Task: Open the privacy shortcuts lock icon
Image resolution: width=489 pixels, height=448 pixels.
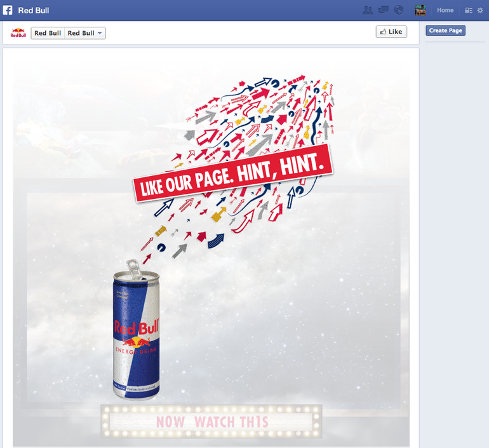Action: click(x=469, y=10)
